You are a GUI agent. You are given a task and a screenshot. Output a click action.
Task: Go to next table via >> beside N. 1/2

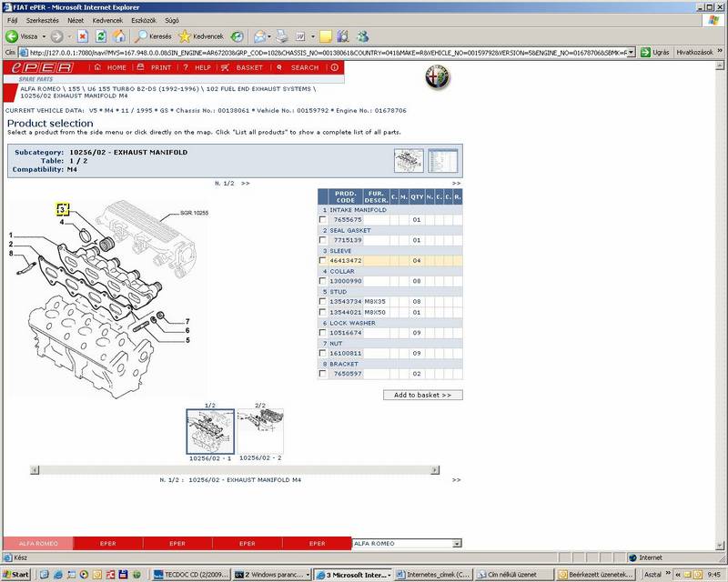(246, 184)
